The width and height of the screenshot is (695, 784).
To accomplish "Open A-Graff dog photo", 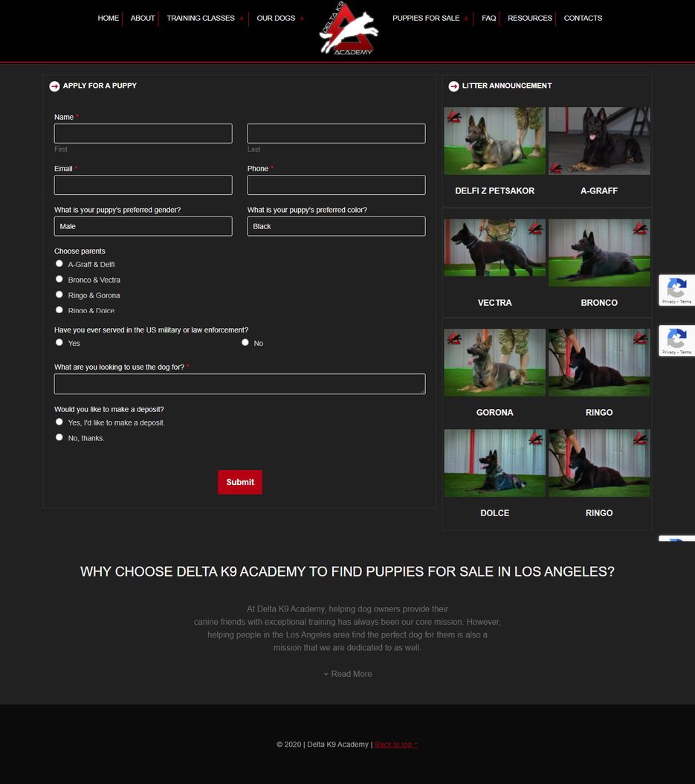I will tap(599, 141).
